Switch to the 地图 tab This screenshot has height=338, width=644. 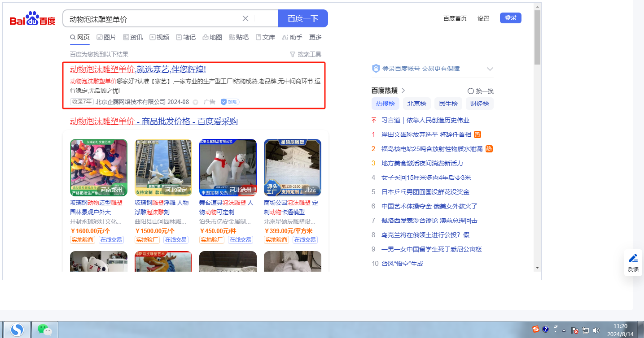(212, 37)
